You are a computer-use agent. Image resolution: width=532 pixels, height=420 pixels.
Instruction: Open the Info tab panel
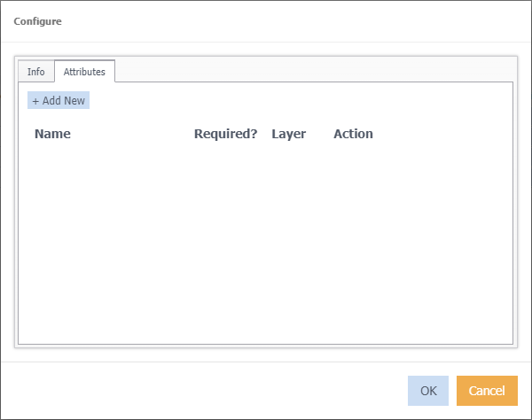tap(35, 72)
